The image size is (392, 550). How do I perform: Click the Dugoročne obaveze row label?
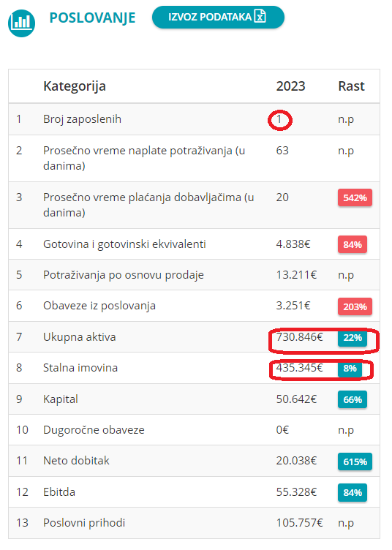94,430
